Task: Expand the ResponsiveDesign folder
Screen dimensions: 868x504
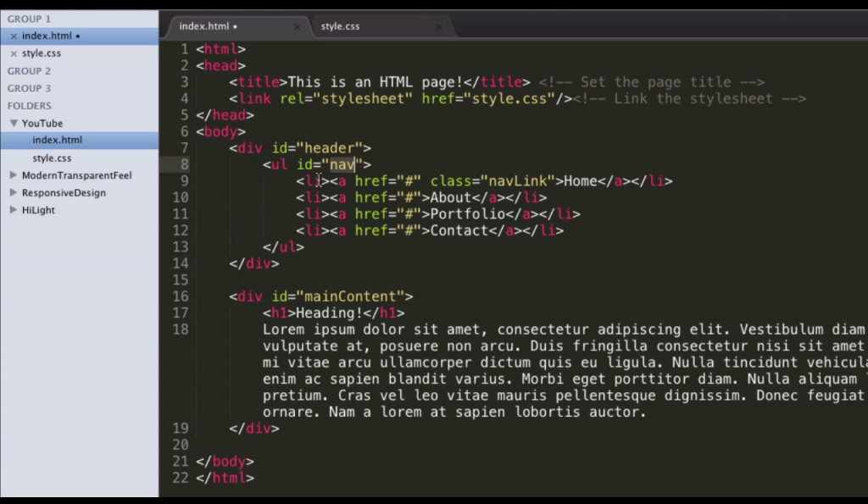Action: click(13, 192)
